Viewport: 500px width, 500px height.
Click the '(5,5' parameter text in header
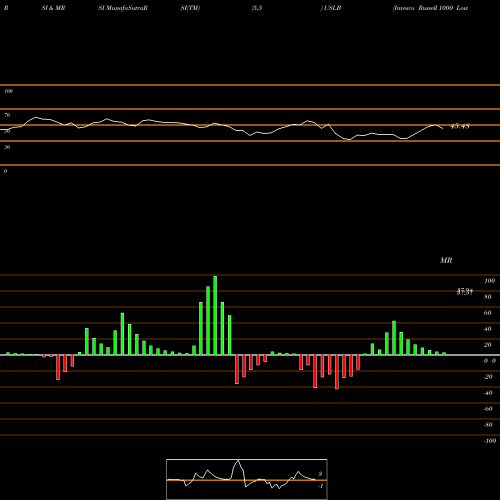[257, 8]
